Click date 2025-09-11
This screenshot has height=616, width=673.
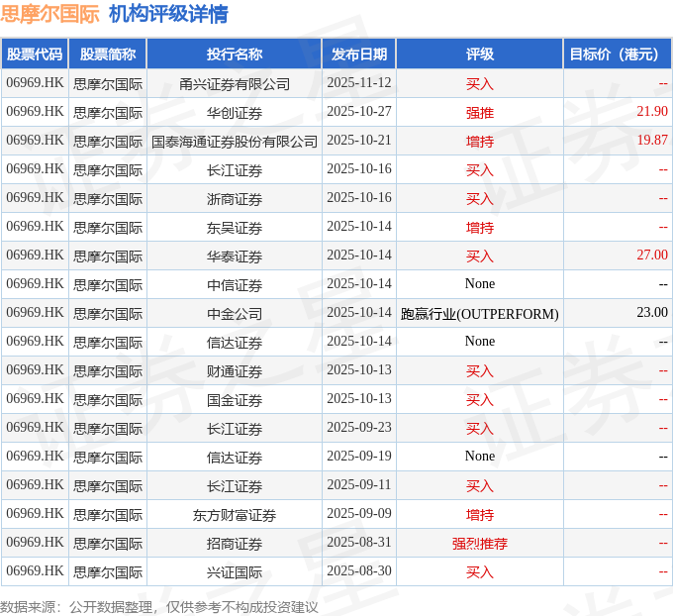click(359, 484)
